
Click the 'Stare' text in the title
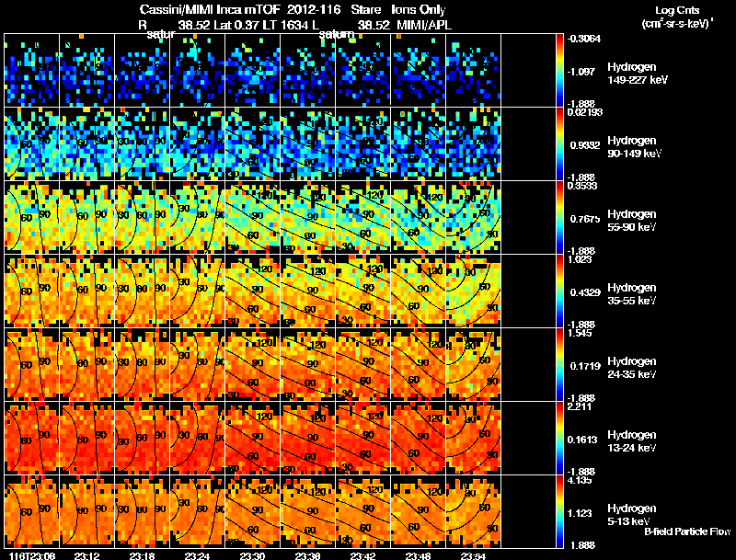(x=365, y=10)
